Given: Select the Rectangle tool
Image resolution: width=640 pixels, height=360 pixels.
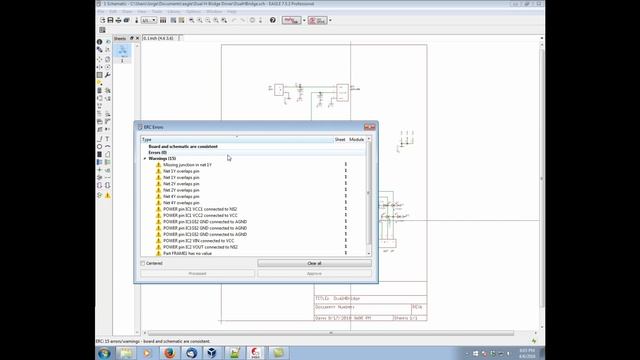Looking at the screenshot, I should coord(100,154).
